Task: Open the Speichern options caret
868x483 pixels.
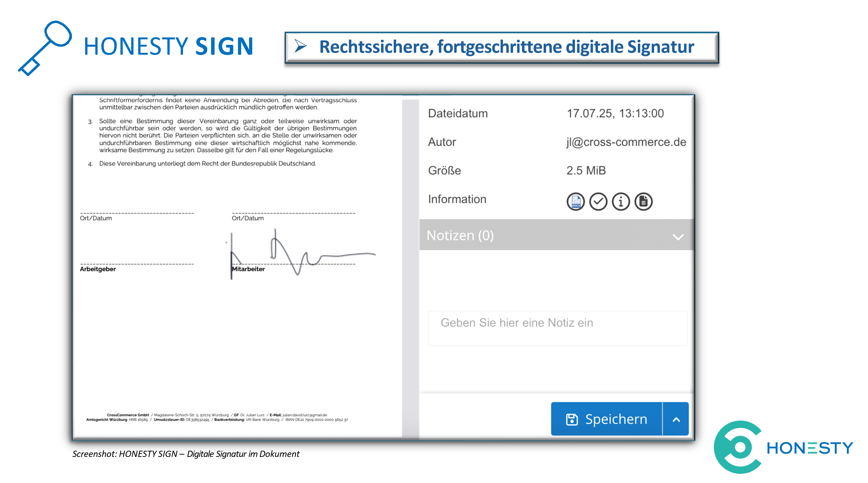Action: (676, 419)
